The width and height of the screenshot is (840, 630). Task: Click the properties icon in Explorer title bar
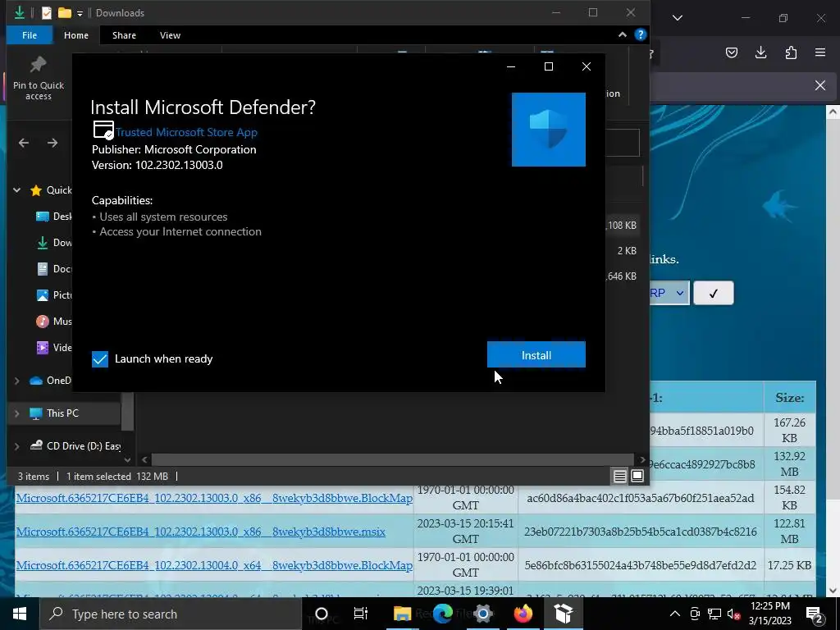(47, 12)
